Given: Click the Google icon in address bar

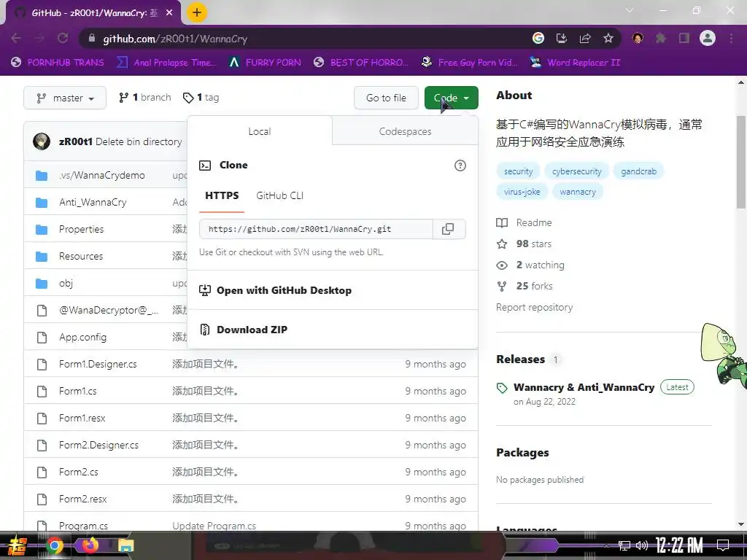Looking at the screenshot, I should click(538, 39).
